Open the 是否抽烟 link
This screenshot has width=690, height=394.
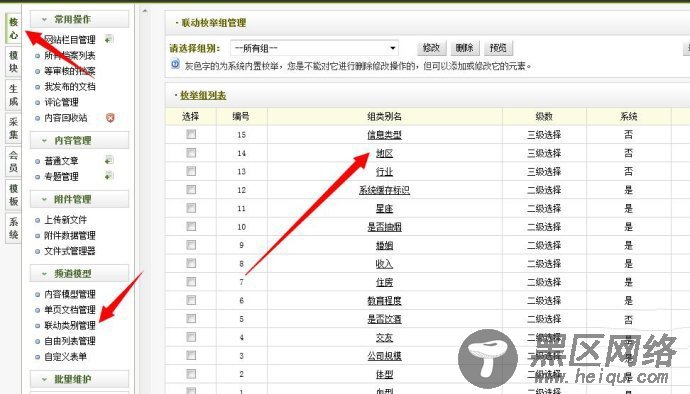[384, 227]
